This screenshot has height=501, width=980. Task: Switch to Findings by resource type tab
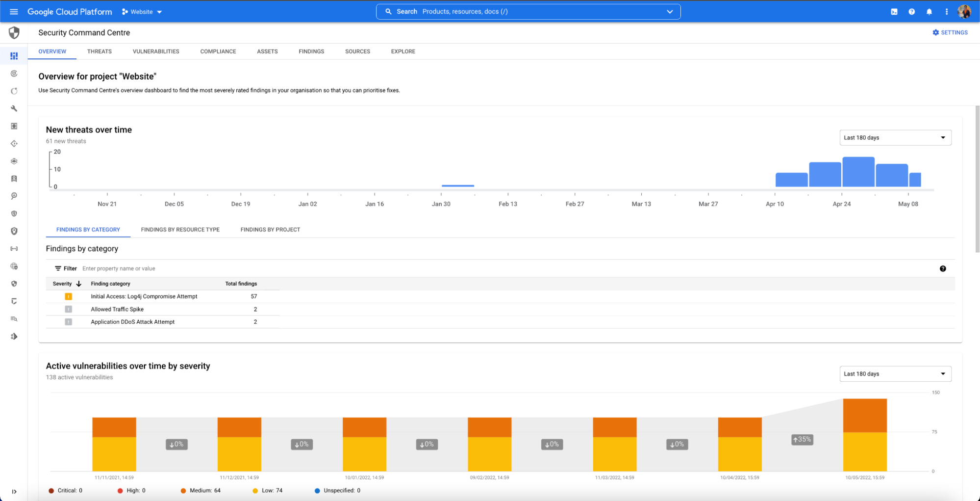180,230
